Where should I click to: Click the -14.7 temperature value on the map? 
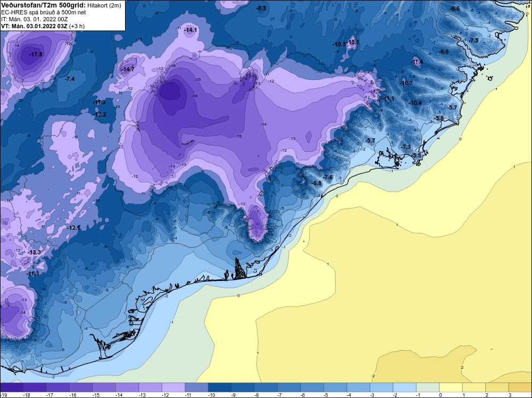click(128, 69)
